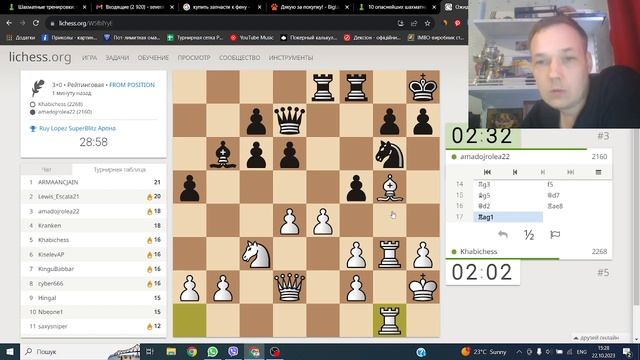Screen dimensions: 640x360
Task: Offer a draw with the ½ button
Action: coord(529,235)
